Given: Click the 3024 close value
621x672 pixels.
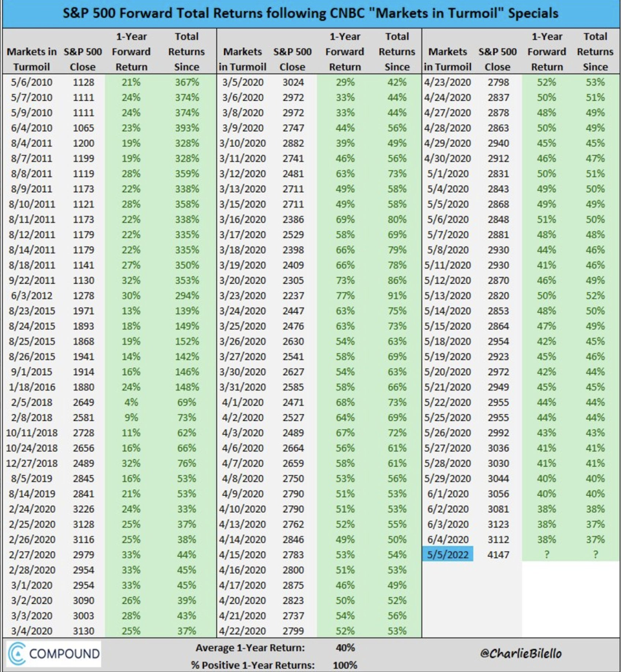Looking at the screenshot, I should pos(293,82).
